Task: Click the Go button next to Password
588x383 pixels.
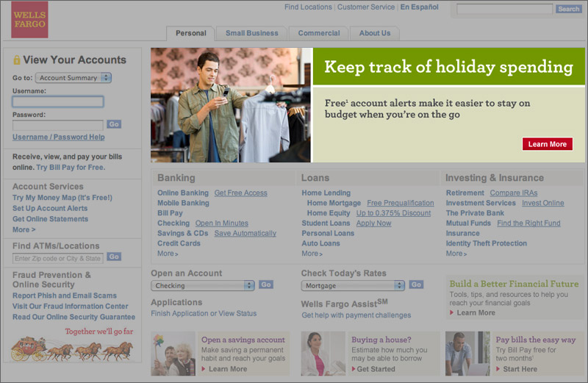Action: coord(114,124)
